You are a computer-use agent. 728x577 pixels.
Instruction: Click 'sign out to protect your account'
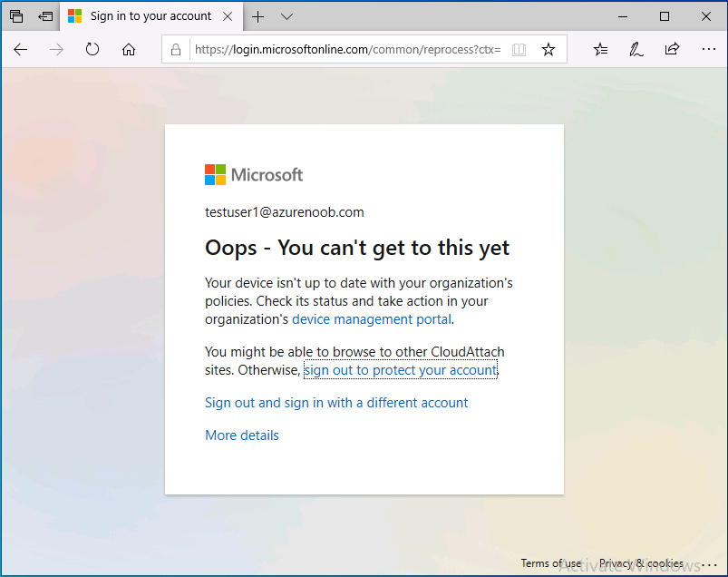[x=400, y=370]
